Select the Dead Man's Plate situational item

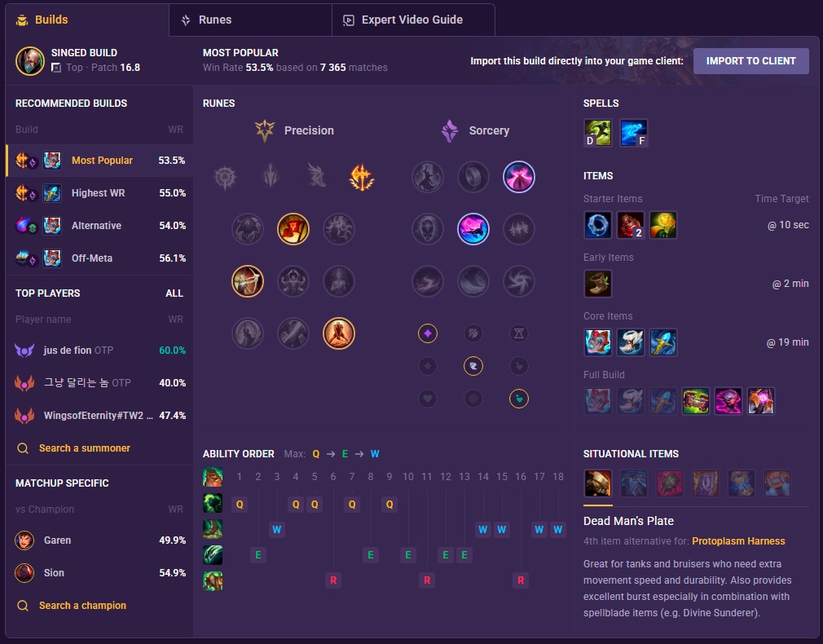tap(598, 483)
